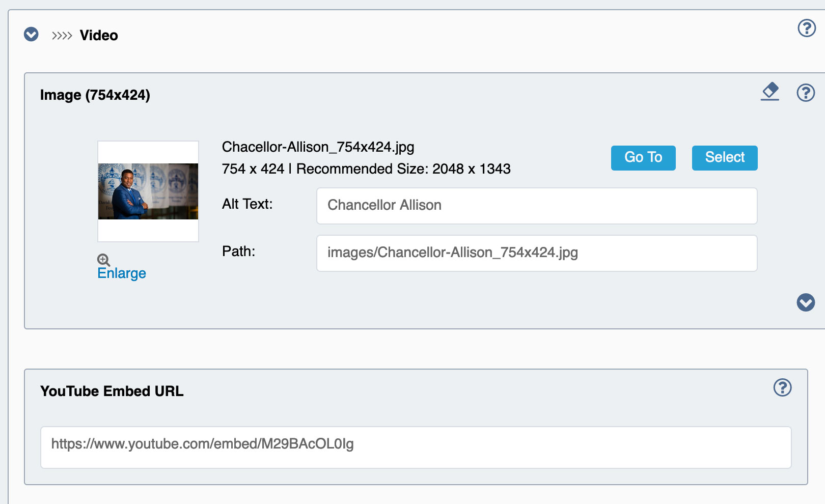The height and width of the screenshot is (504, 825).
Task: Expand Image panel options with bottom chevron
Action: pos(806,302)
